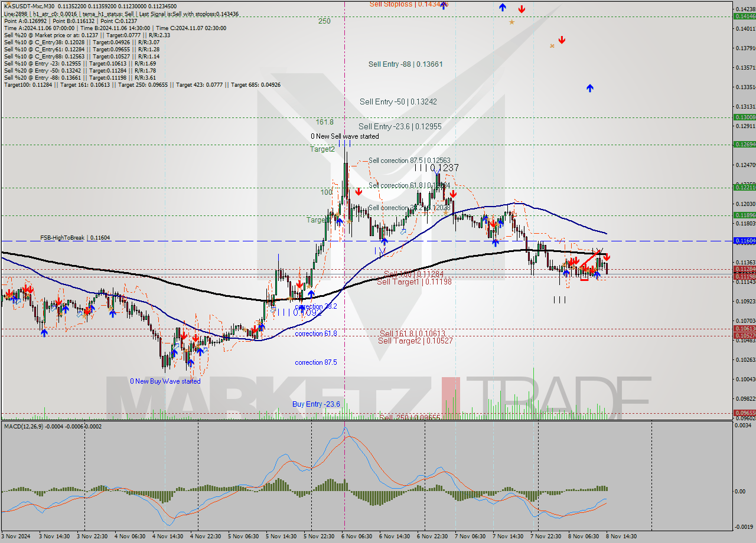The width and height of the screenshot is (756, 543).
Task: Click the green 0.12694 price tag
Action: tap(744, 144)
